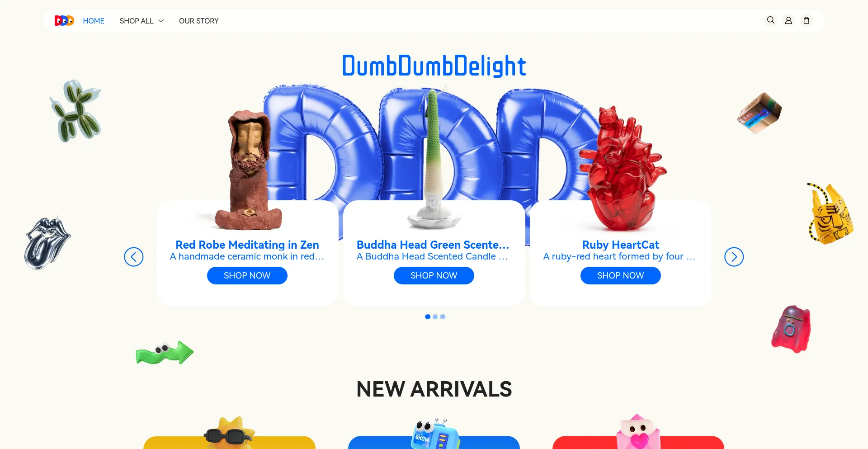Select the first carousel pagination dot

click(428, 317)
